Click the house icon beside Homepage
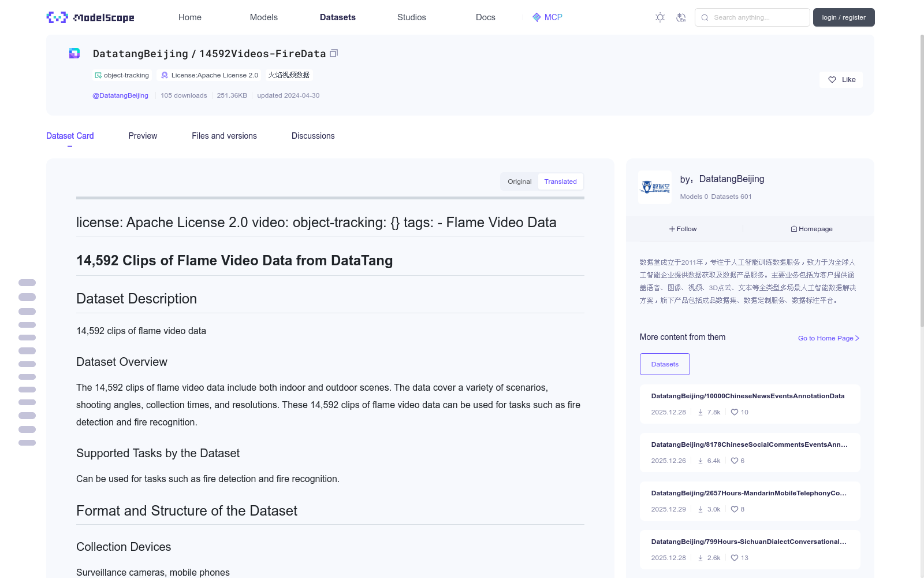 click(x=794, y=229)
